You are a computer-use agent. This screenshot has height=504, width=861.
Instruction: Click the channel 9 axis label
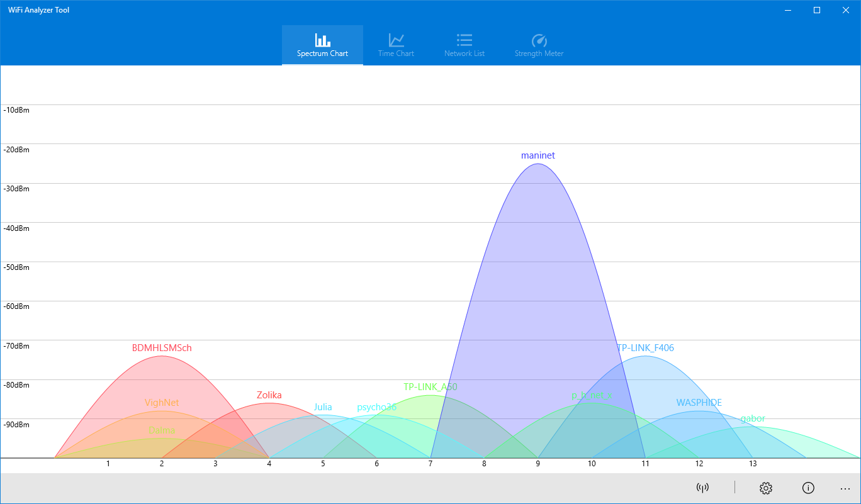[538, 463]
